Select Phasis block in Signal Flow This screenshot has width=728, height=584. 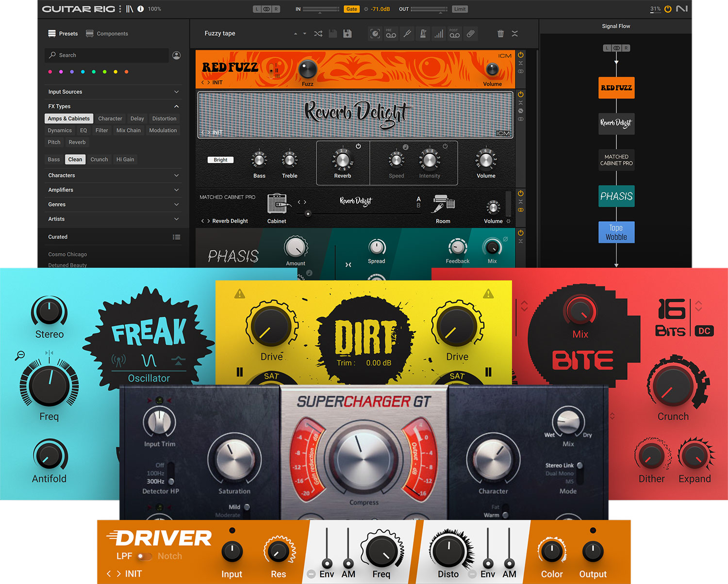pyautogui.click(x=616, y=196)
